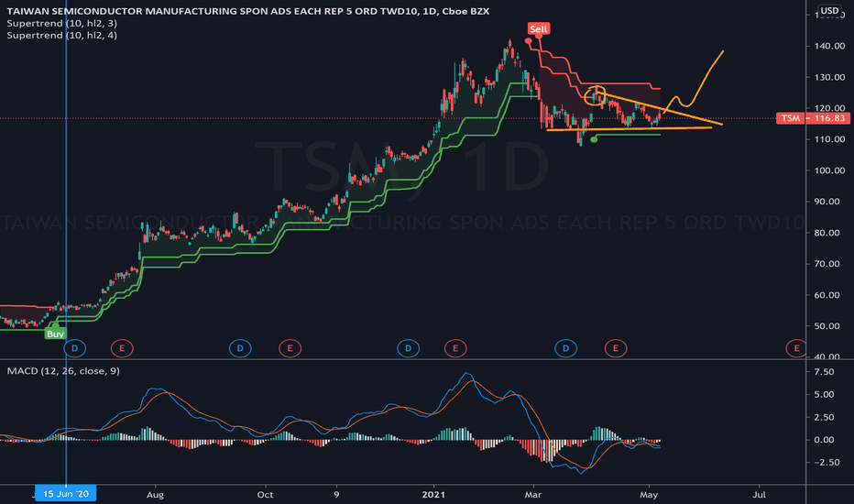Click the 5.00 MACD axis label
This screenshot has width=854, height=504.
(824, 394)
